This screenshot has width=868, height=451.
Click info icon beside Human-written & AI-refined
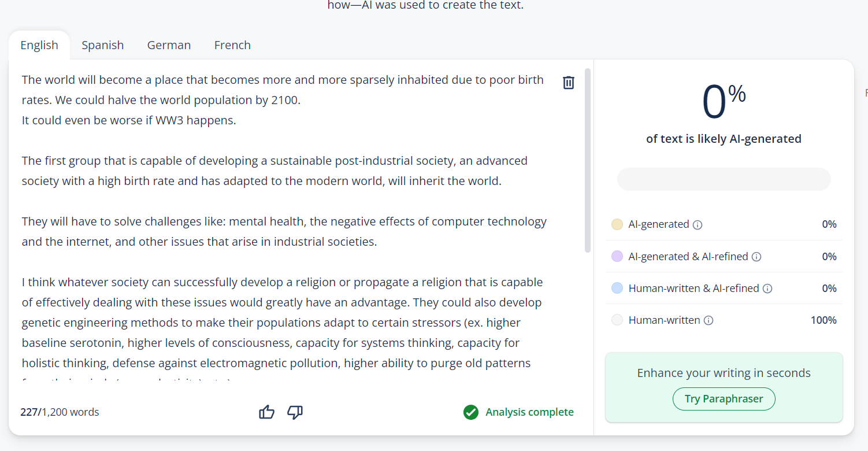tap(767, 289)
